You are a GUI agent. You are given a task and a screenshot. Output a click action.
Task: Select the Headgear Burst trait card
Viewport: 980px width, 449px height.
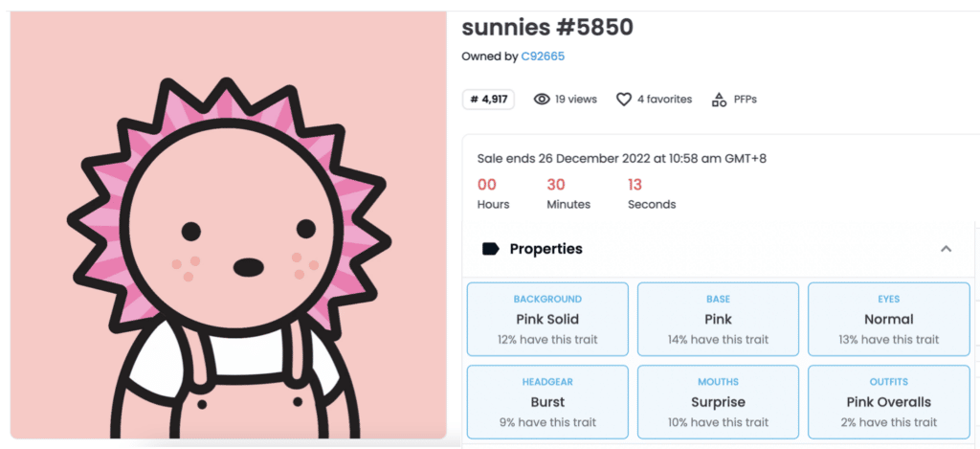click(x=547, y=402)
